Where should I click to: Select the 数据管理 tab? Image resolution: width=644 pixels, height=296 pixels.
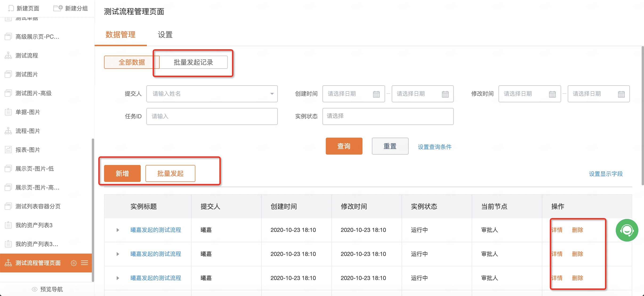click(121, 35)
